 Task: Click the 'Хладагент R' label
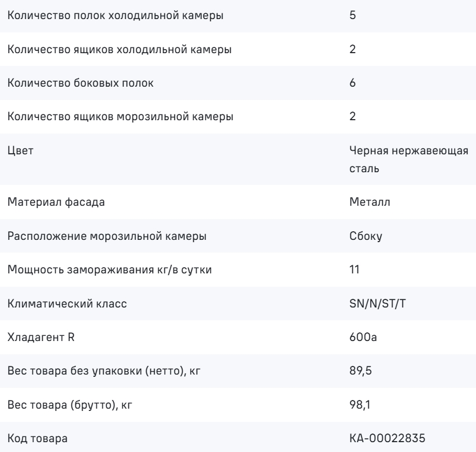tap(41, 338)
